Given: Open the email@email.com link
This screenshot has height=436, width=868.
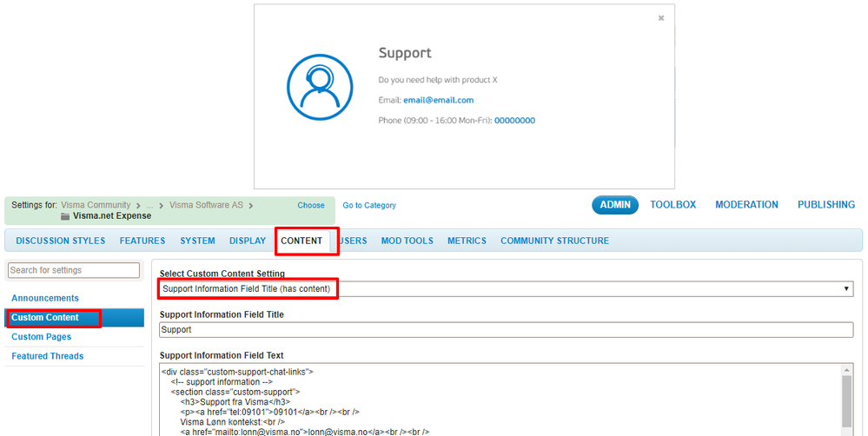Looking at the screenshot, I should pos(439,100).
